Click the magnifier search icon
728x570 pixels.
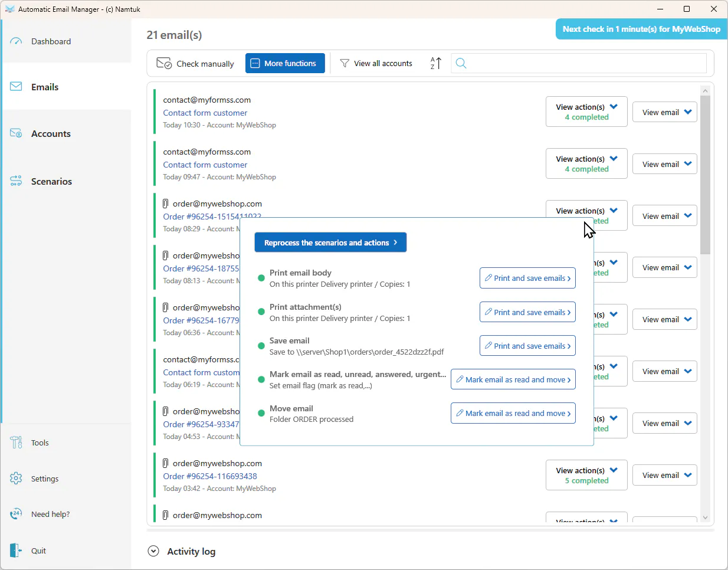click(x=461, y=63)
